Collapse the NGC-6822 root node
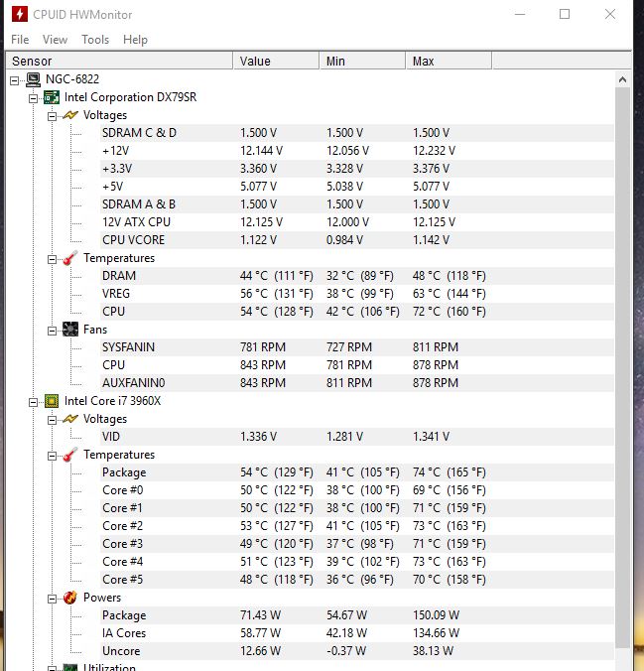 click(x=15, y=80)
